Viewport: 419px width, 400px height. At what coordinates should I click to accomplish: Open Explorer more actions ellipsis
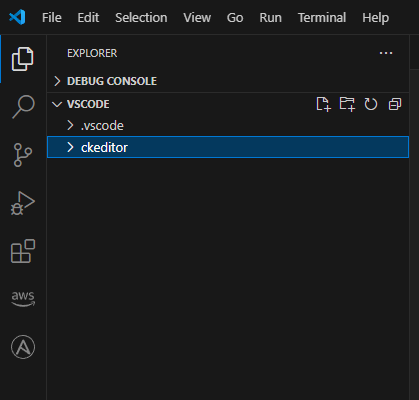click(x=386, y=53)
